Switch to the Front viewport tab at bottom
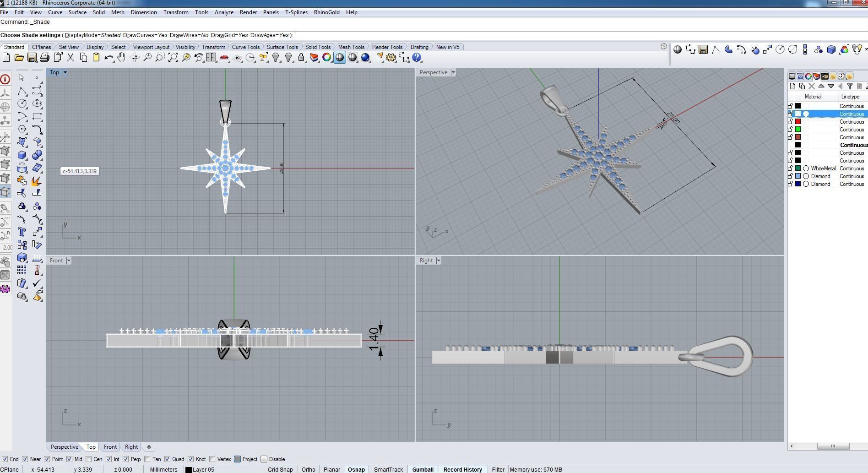Image resolution: width=868 pixels, height=473 pixels. point(110,447)
